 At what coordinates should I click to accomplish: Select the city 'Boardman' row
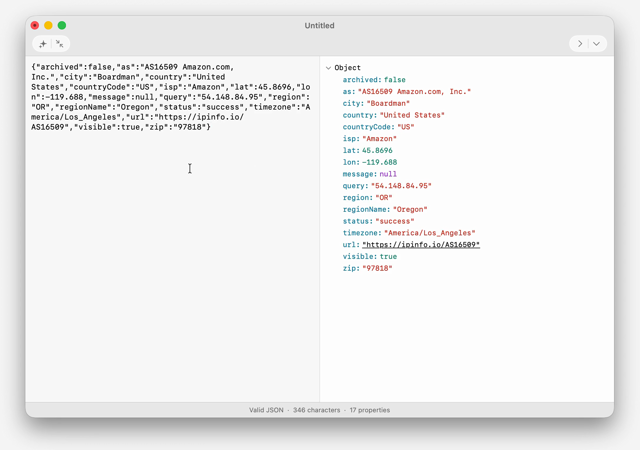coord(376,103)
